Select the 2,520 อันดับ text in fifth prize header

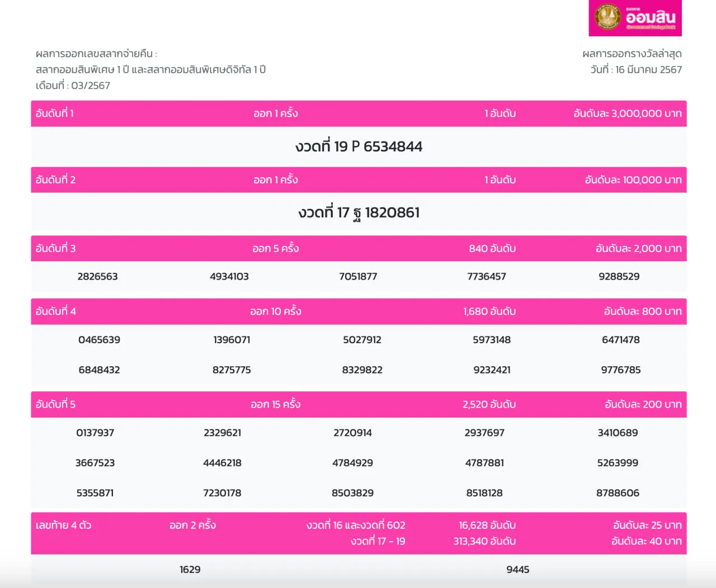[489, 405]
